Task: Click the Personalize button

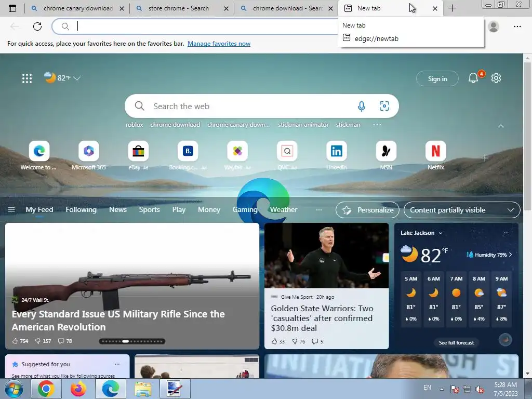Action: [367, 210]
